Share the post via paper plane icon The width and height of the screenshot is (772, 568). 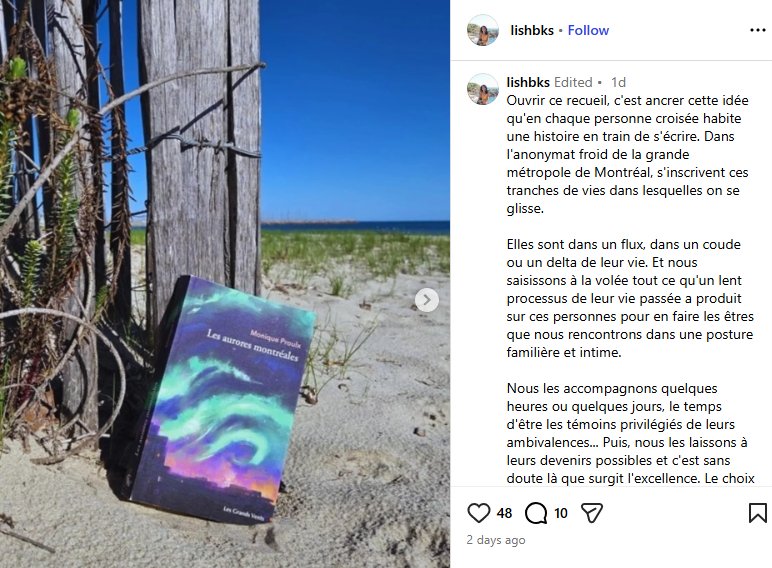point(592,513)
